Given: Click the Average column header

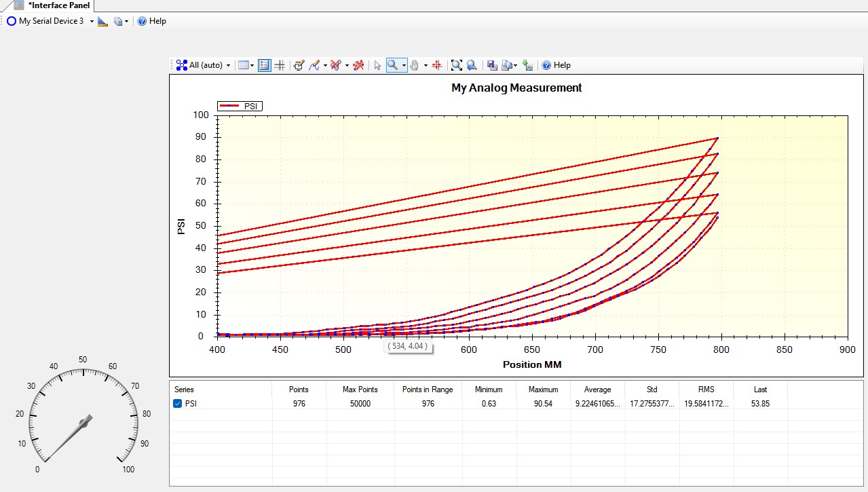Looking at the screenshot, I should [597, 390].
